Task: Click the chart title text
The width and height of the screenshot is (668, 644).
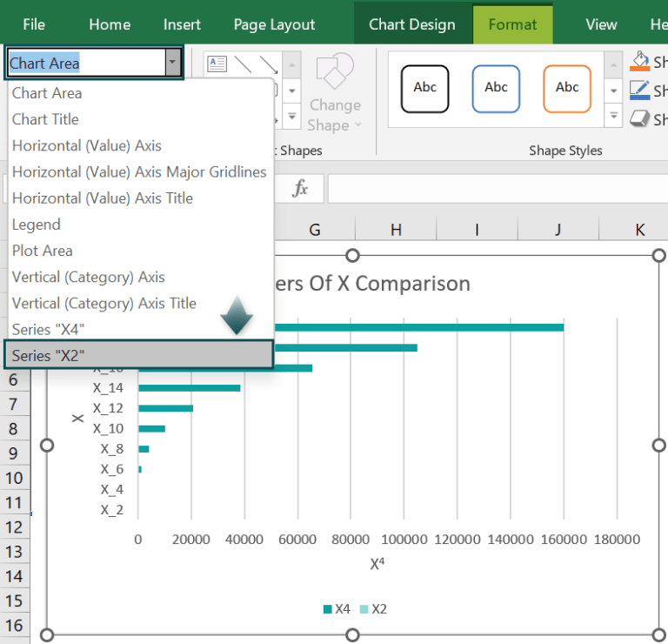Action: click(x=373, y=284)
